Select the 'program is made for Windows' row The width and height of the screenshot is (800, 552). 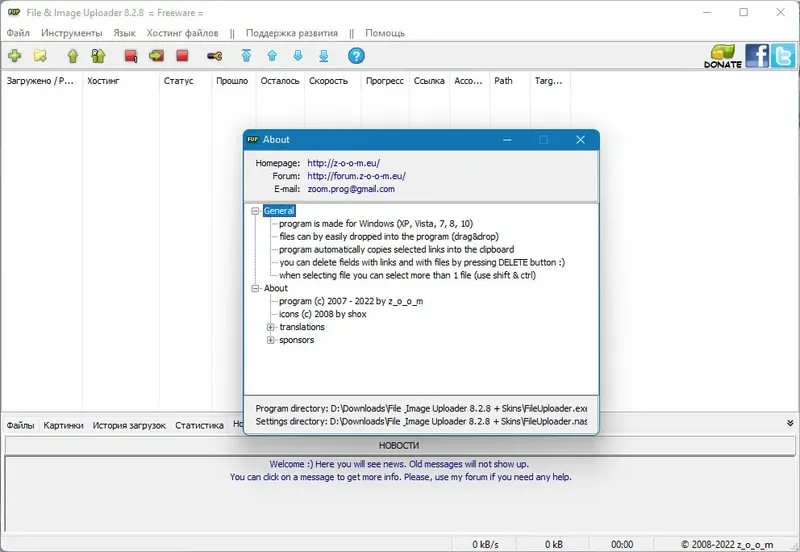point(376,223)
